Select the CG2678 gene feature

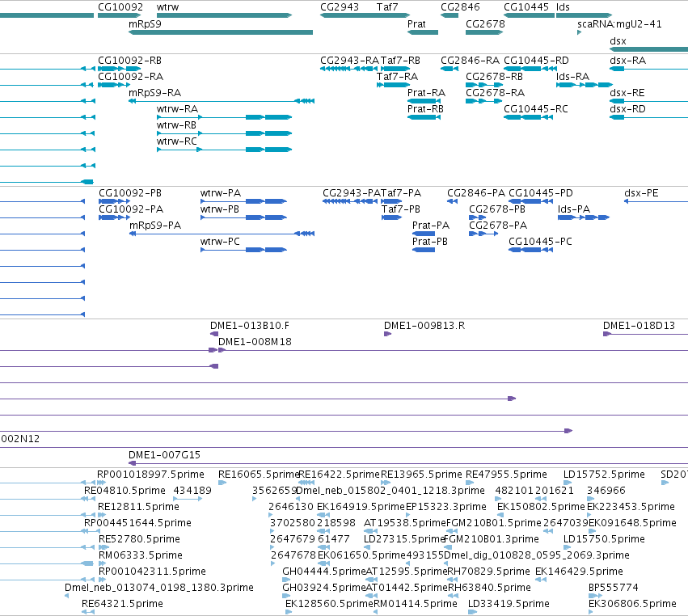[x=483, y=32]
